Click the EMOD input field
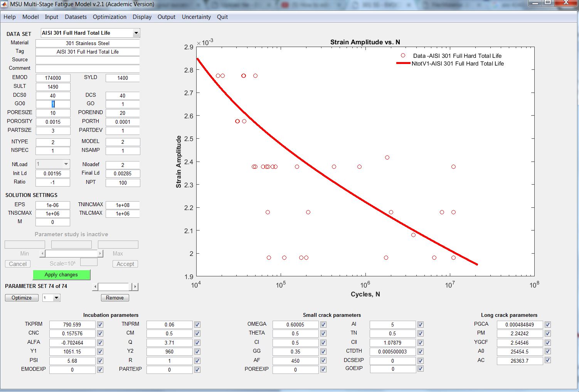The height and width of the screenshot is (392, 579). (x=53, y=78)
